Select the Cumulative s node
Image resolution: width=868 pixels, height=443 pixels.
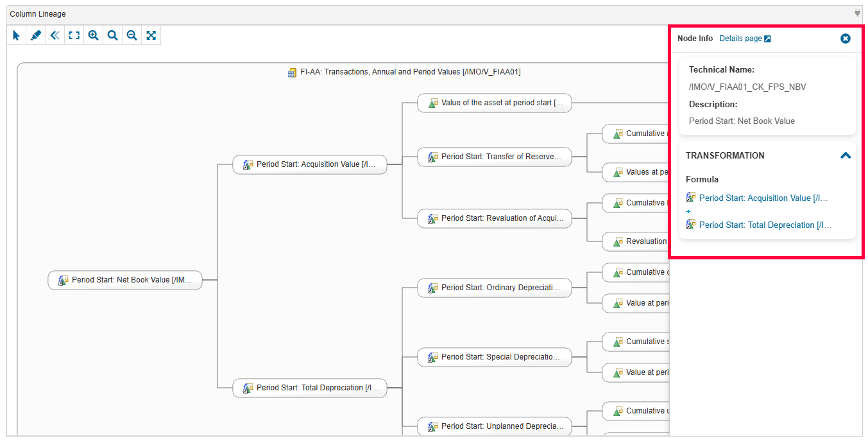click(x=636, y=342)
